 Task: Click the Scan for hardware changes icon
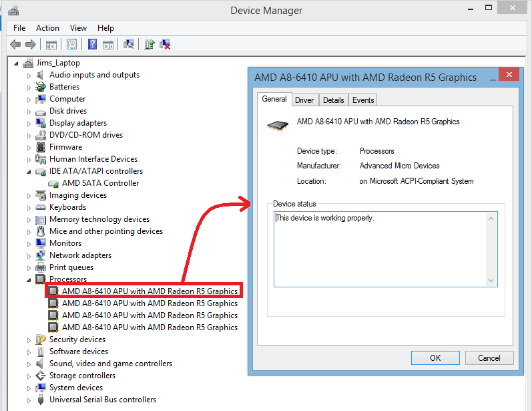[x=129, y=44]
